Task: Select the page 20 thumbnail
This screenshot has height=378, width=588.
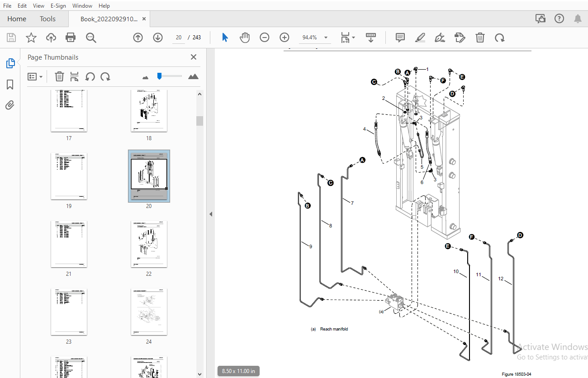Action: coord(149,176)
